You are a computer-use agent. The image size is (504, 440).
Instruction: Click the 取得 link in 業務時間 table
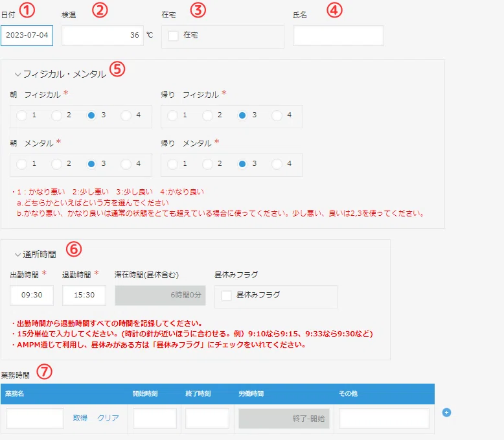click(x=80, y=418)
